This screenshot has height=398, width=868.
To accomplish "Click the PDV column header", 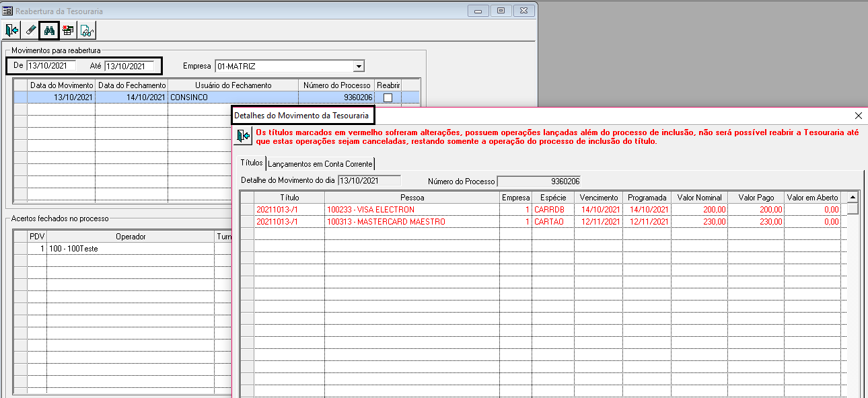I will point(37,237).
